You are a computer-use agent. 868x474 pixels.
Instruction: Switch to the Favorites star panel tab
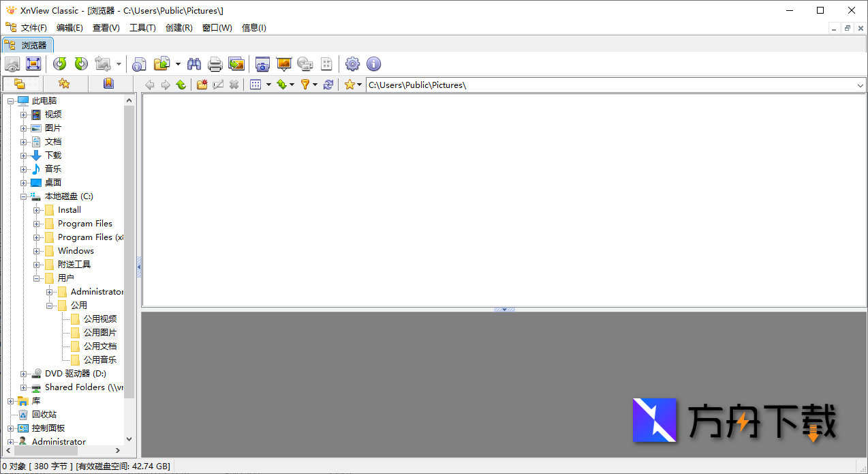tap(64, 83)
